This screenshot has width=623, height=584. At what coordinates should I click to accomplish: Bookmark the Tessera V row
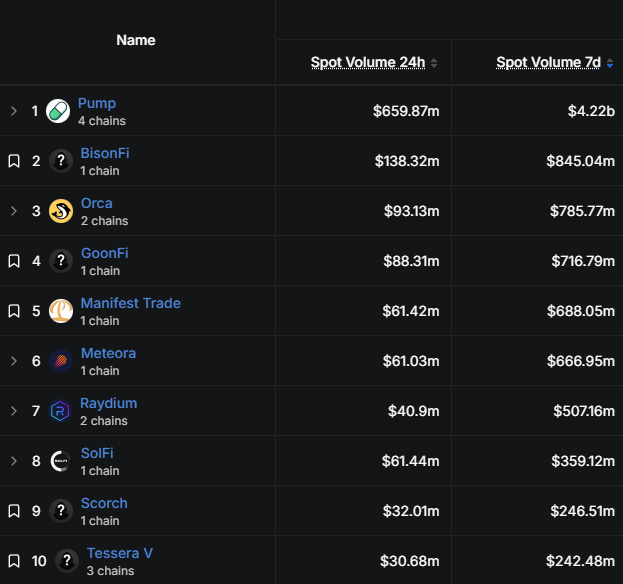(x=14, y=561)
